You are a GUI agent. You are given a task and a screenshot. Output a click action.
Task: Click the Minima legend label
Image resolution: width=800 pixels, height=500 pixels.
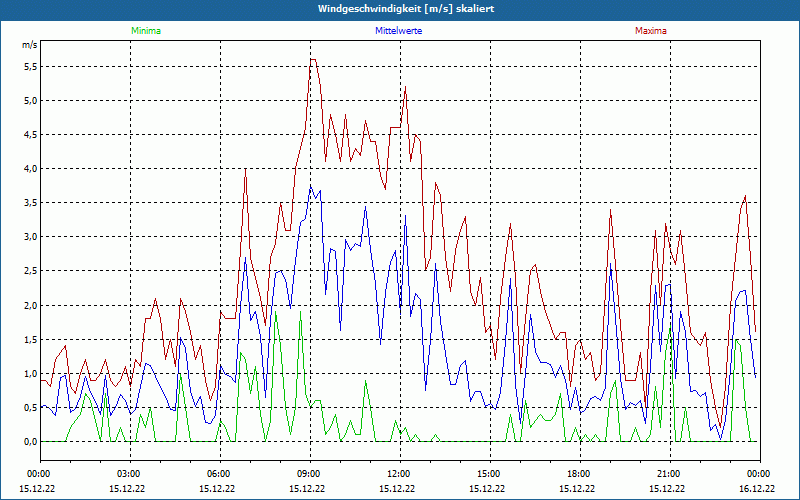coord(145,31)
